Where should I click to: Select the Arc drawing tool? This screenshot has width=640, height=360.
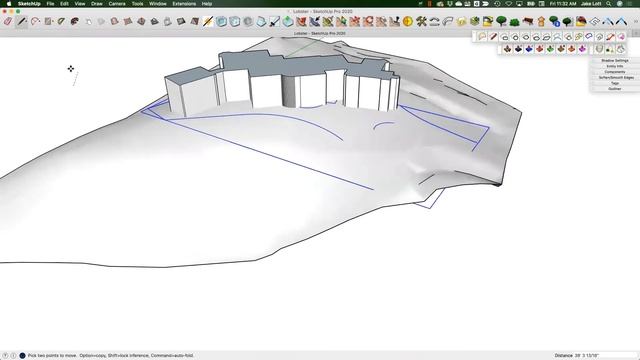tap(35, 21)
